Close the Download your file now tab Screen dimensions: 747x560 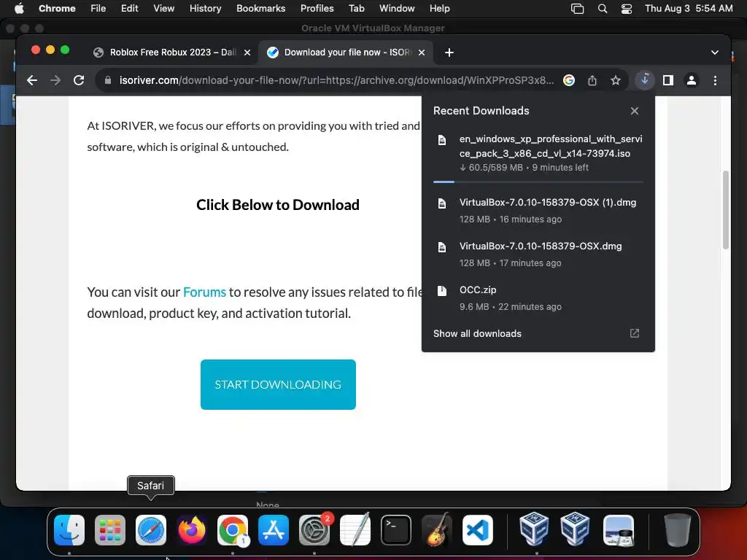pyautogui.click(x=422, y=52)
